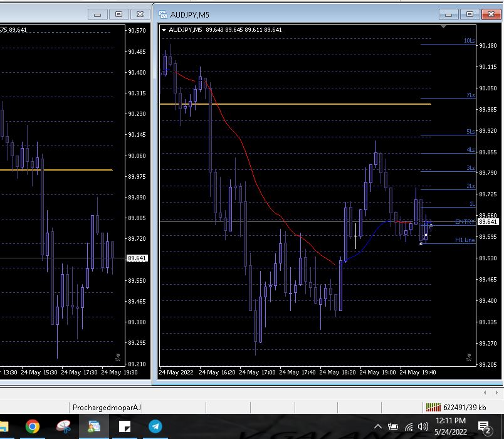Image resolution: width=504 pixels, height=439 pixels.
Task: Click the chart shift triangle marker
Action: 444,27
